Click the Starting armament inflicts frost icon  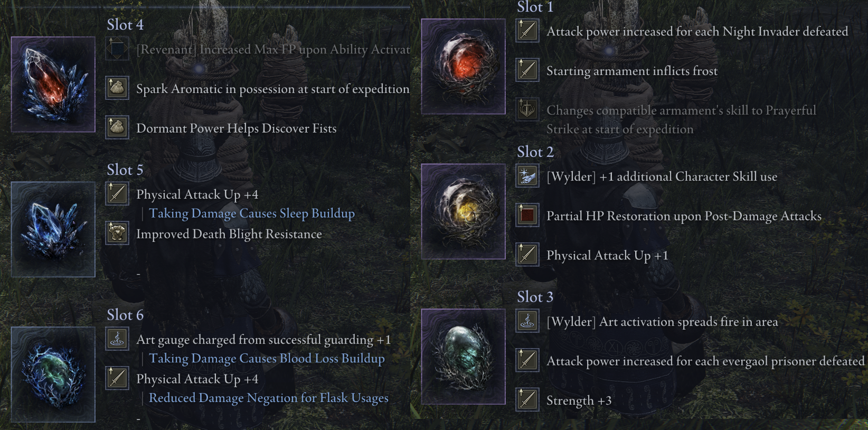click(x=527, y=70)
